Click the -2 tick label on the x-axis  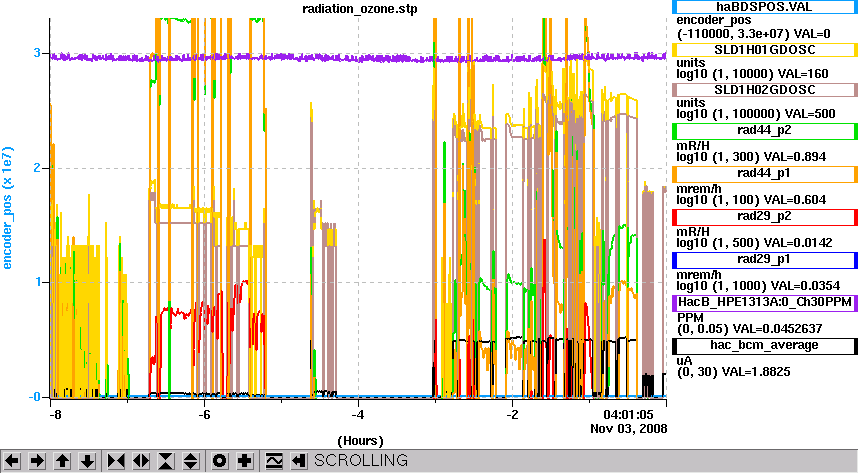512,414
